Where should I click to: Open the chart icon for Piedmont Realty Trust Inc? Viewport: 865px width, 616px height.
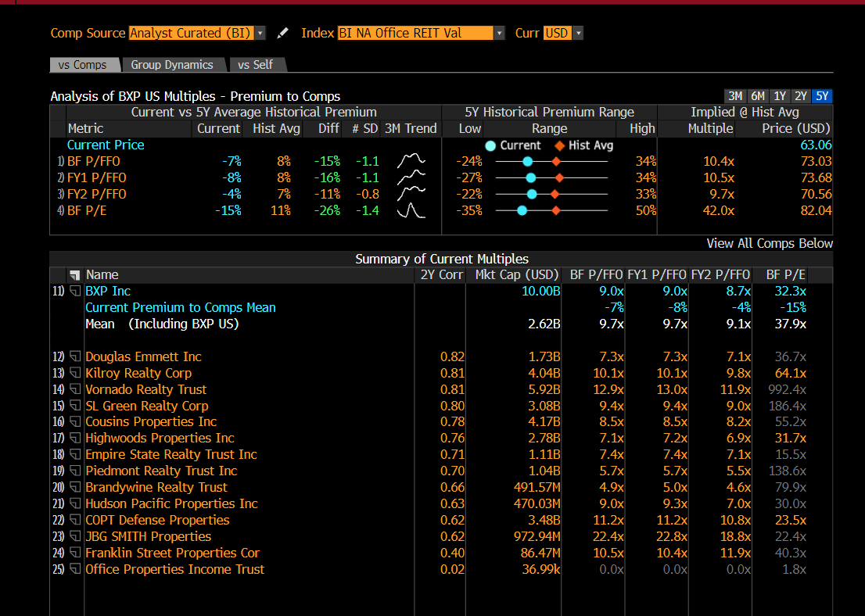[75, 471]
